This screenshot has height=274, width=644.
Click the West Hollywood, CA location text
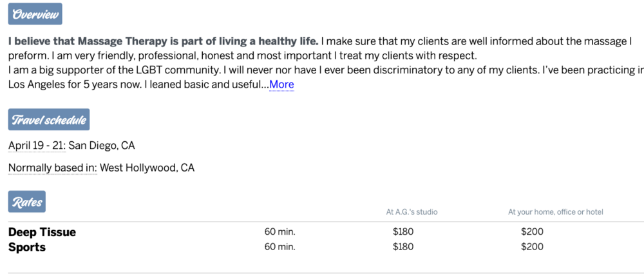pos(147,168)
